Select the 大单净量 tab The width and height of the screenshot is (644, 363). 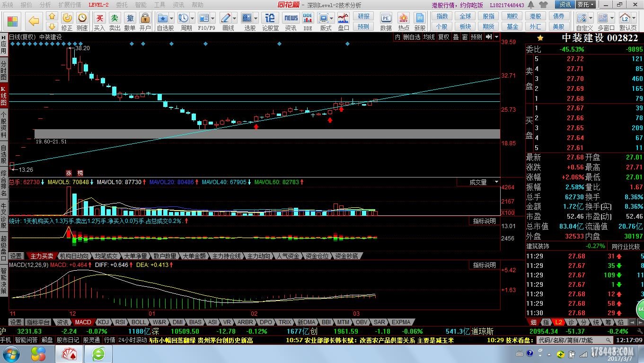[136, 256]
